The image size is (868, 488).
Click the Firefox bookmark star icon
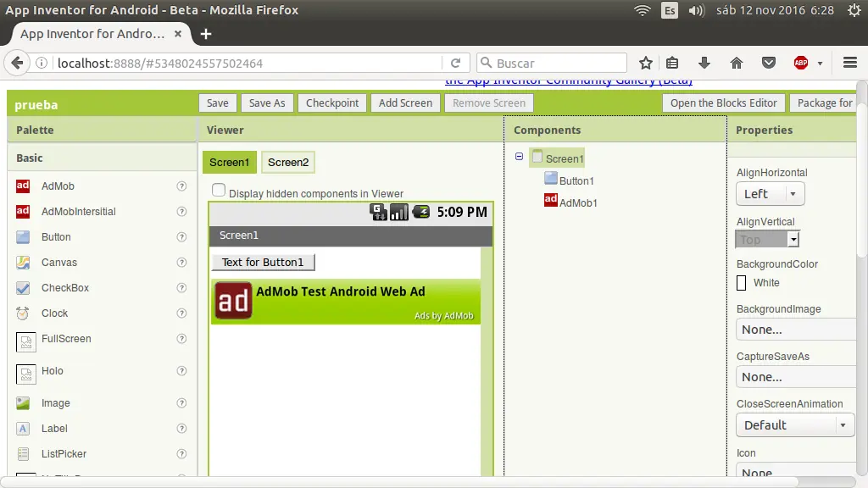645,63
